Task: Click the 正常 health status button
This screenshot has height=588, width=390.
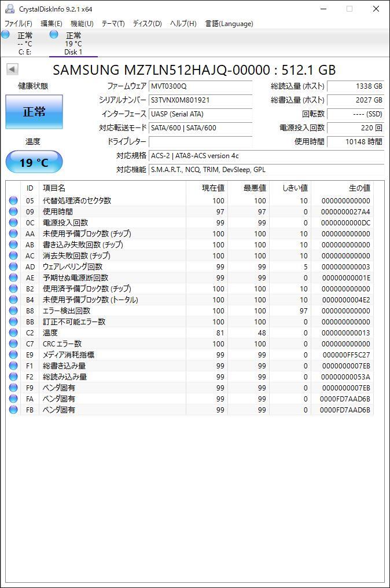Action: click(34, 112)
